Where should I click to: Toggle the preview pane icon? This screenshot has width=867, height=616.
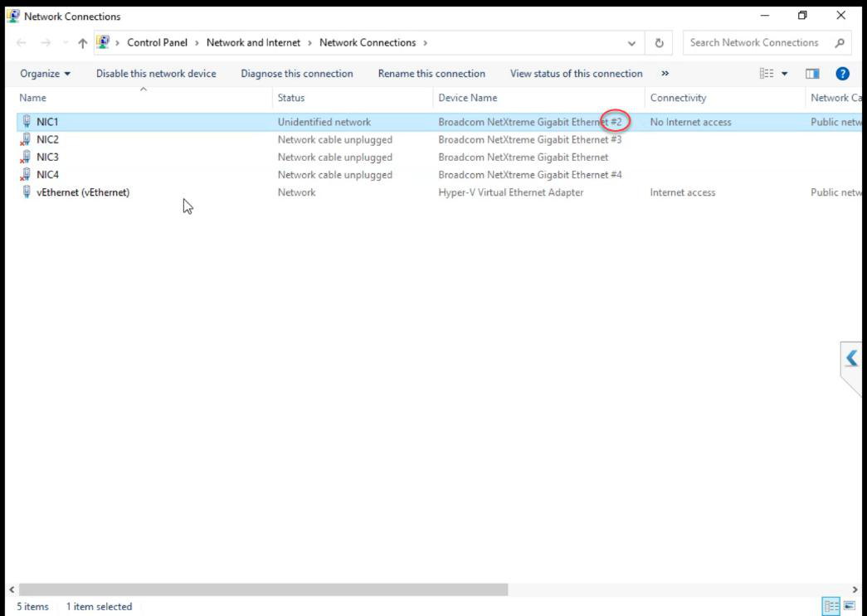pyautogui.click(x=812, y=74)
